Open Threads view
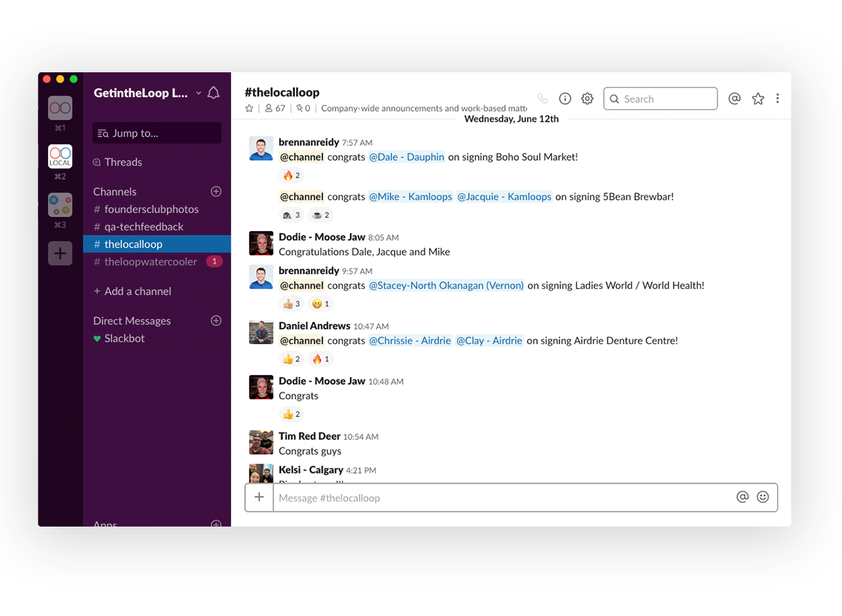Screen dimensions: 842x616 pos(123,162)
